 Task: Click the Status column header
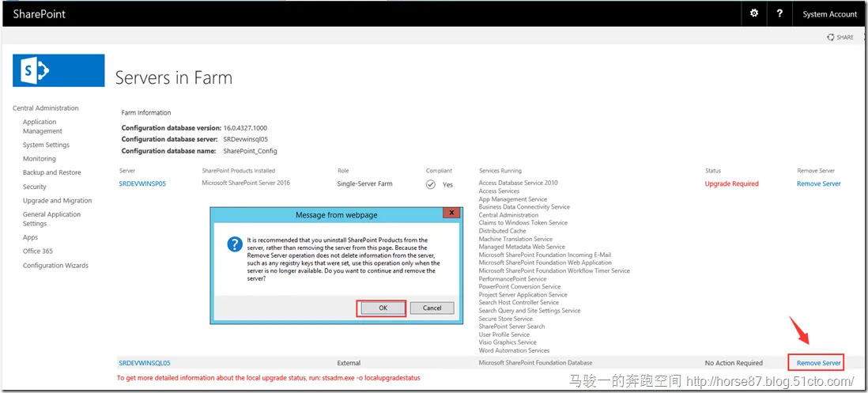tap(713, 171)
